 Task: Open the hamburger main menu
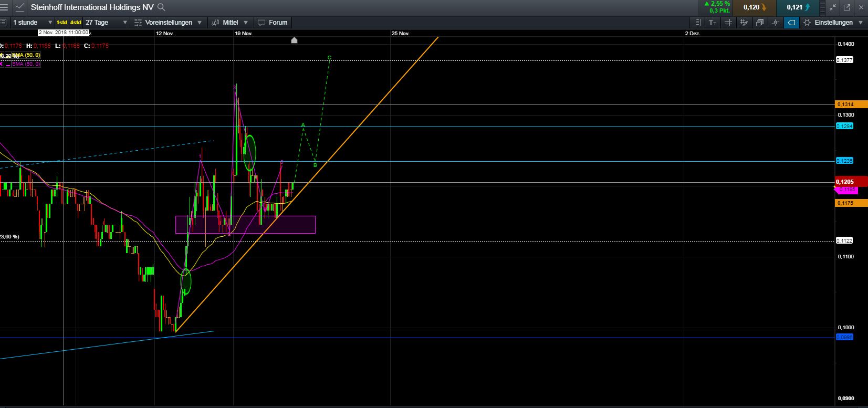point(4,7)
